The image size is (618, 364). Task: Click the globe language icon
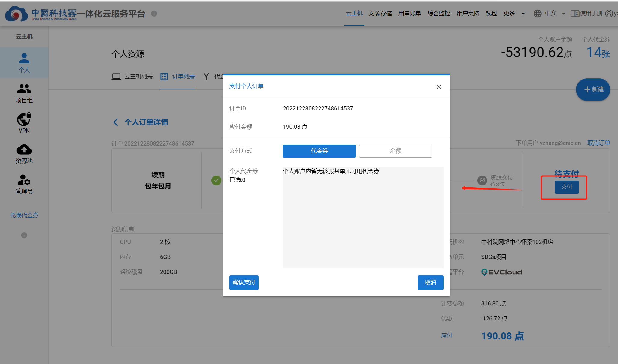pos(538,14)
